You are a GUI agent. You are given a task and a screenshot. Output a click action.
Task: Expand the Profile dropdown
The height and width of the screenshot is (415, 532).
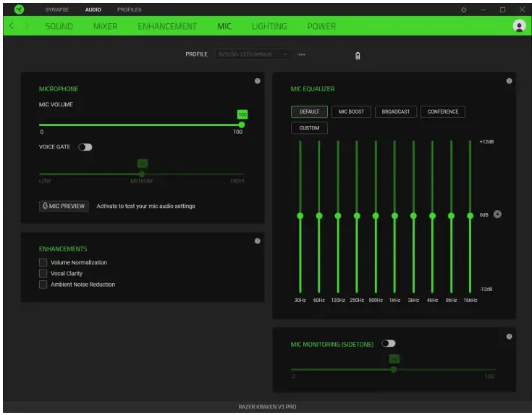click(253, 54)
